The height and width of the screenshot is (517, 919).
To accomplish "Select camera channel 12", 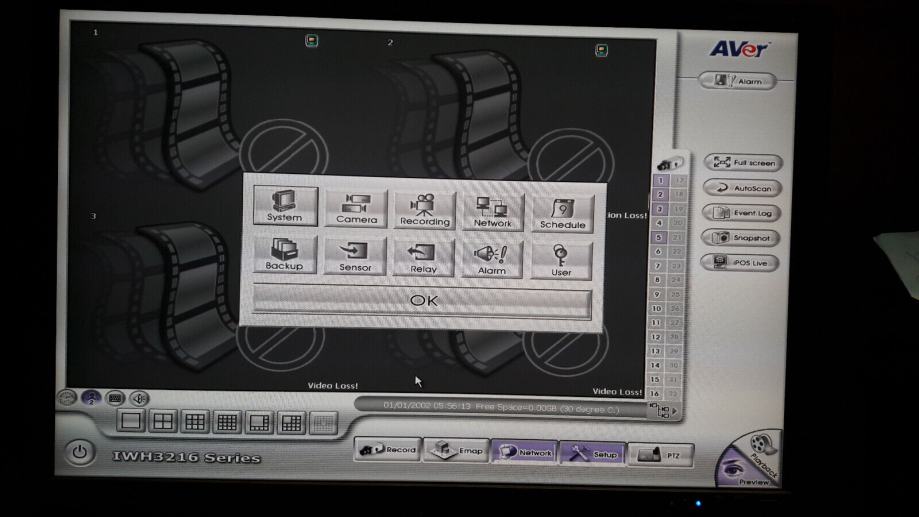I will click(656, 336).
